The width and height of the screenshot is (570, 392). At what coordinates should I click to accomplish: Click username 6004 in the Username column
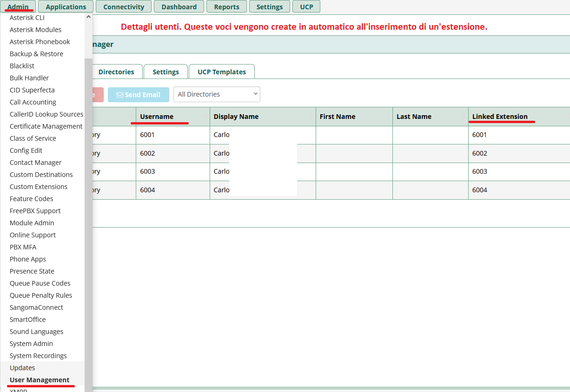(147, 190)
